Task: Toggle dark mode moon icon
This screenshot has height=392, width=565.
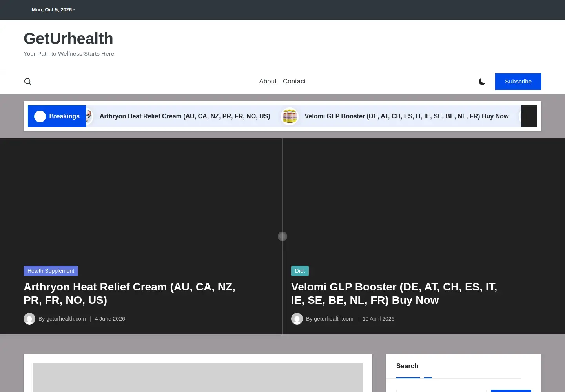Action: 482,82
